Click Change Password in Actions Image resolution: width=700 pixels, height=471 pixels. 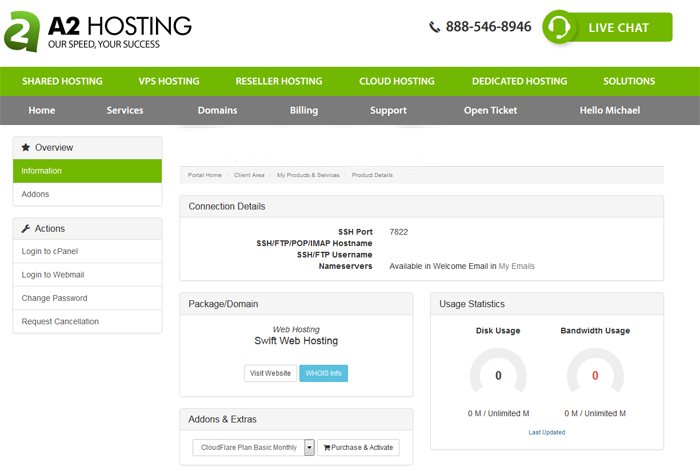pyautogui.click(x=88, y=298)
